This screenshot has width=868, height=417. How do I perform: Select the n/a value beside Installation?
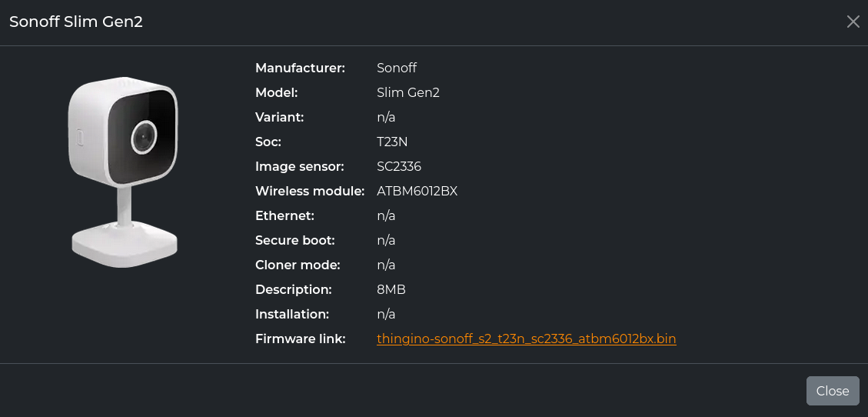(387, 314)
